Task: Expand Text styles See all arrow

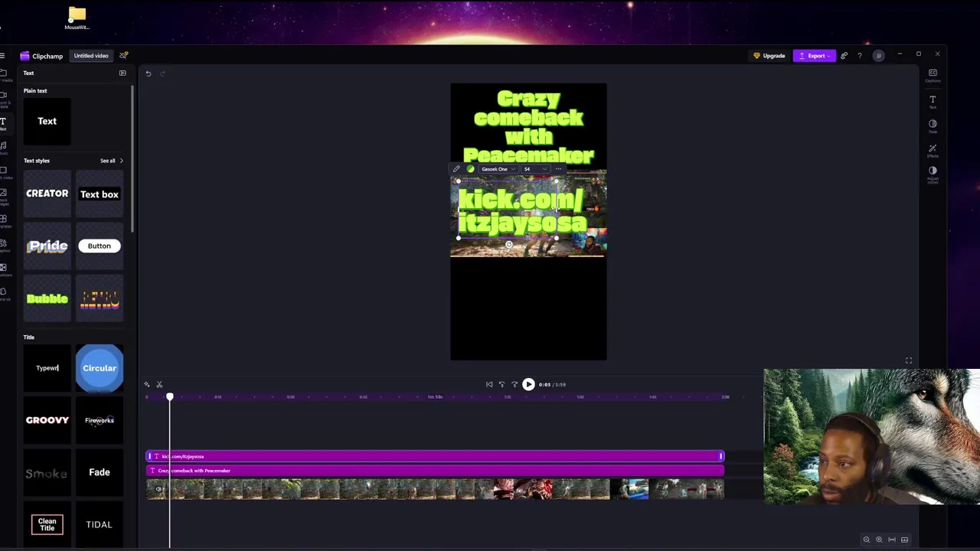Action: pos(121,161)
